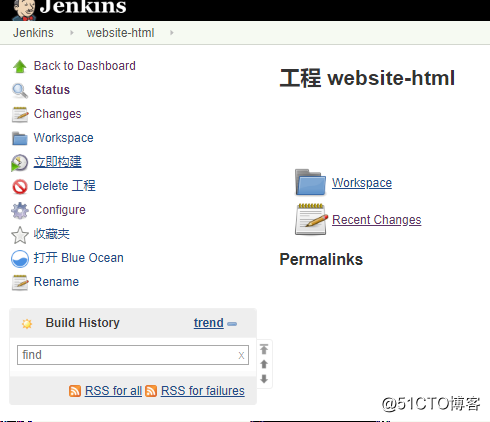The height and width of the screenshot is (422, 490).
Task: Open the Jenkins breadcrumb link
Action: point(33,33)
